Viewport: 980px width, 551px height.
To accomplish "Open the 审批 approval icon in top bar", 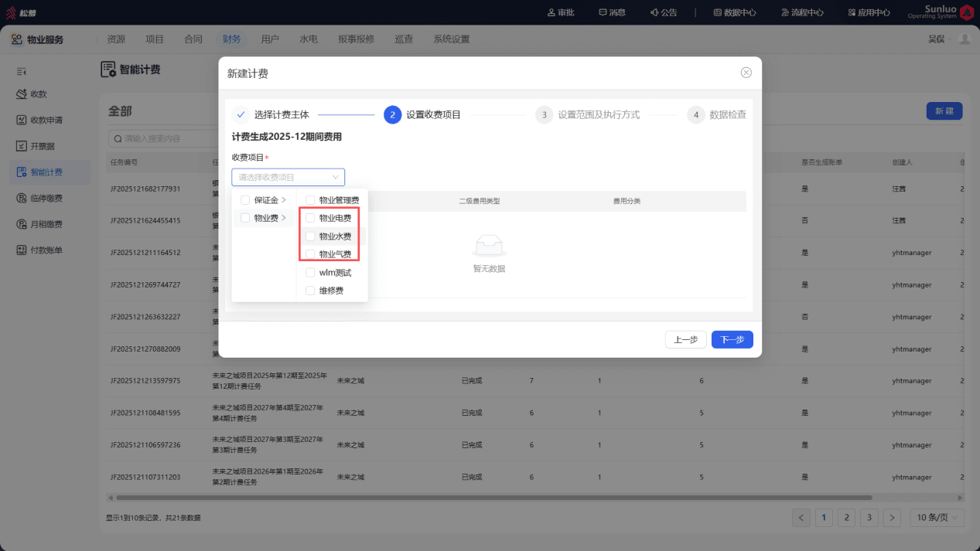I will [551, 12].
